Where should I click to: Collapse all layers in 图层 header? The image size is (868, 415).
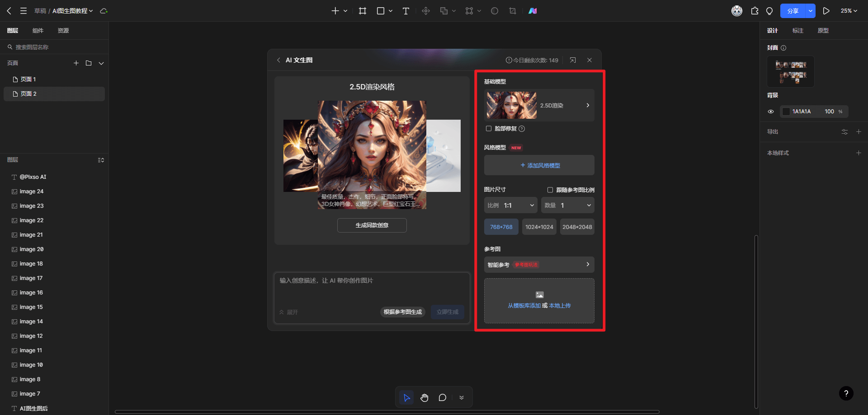coord(101,160)
